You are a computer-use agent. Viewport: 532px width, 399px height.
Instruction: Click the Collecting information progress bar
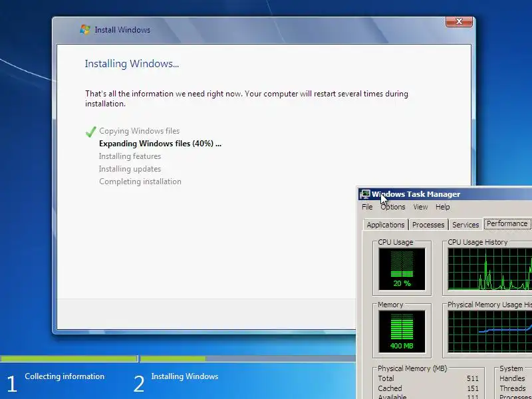pos(68,358)
